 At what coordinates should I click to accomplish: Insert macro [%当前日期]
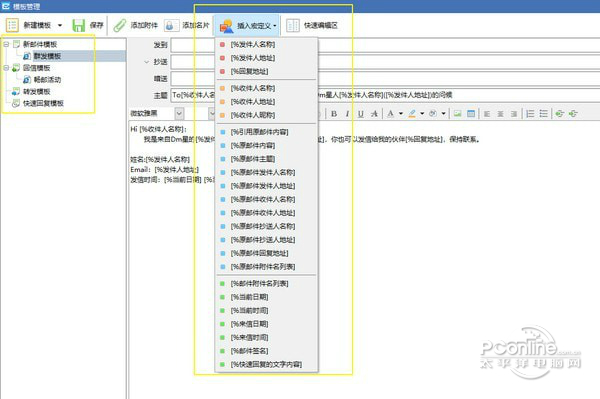266,297
